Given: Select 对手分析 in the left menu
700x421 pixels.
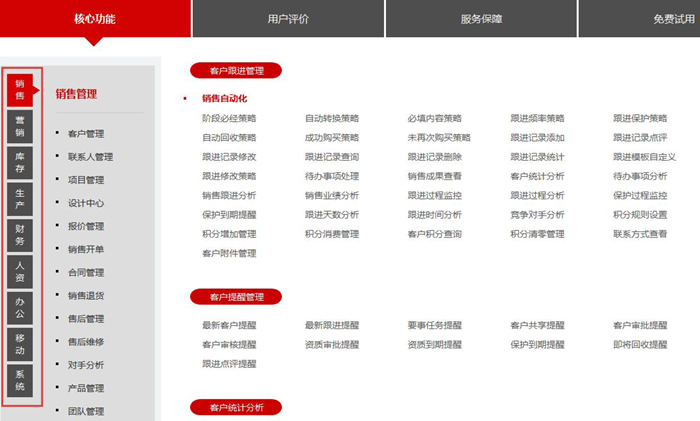Looking at the screenshot, I should tap(86, 365).
